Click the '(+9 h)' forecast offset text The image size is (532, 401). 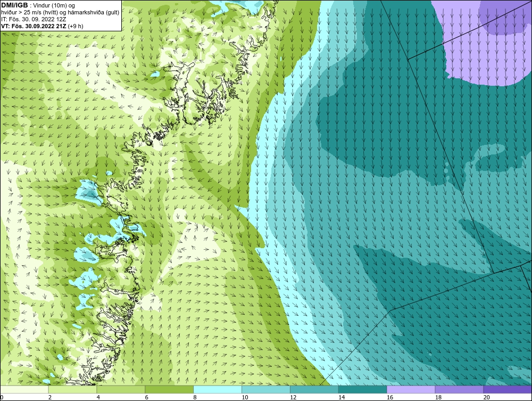(76, 26)
